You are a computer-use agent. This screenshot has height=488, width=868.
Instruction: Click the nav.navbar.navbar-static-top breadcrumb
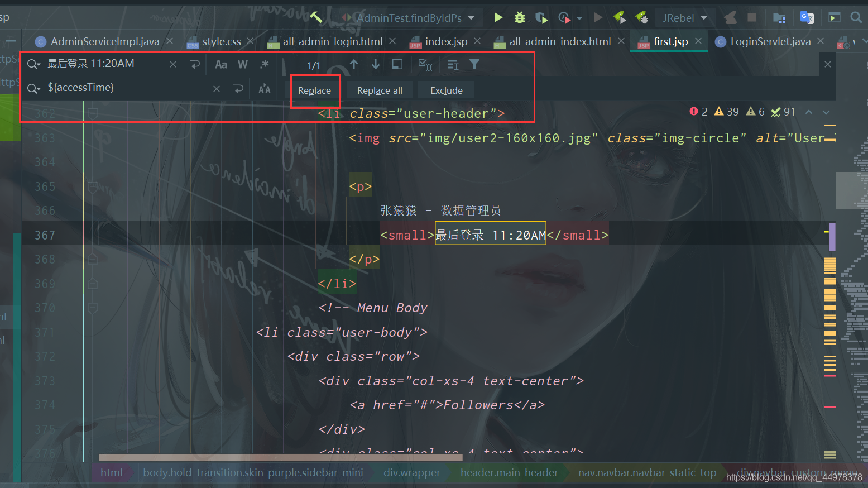click(648, 472)
